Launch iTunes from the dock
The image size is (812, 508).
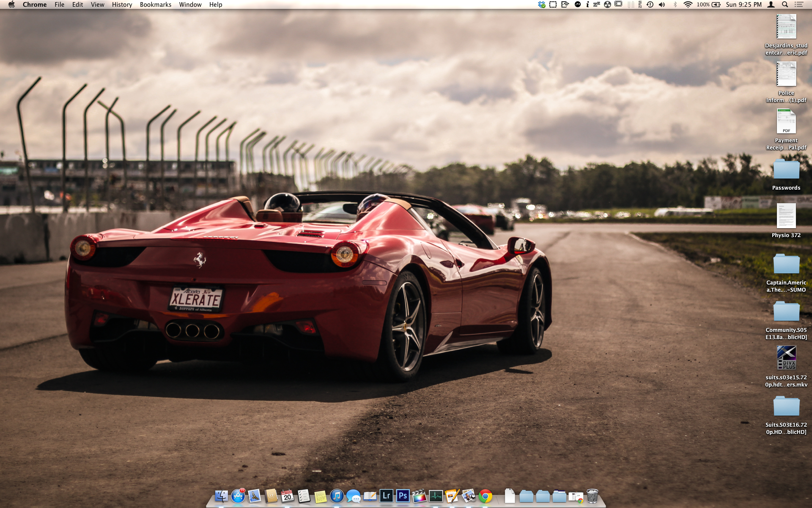[x=337, y=496]
